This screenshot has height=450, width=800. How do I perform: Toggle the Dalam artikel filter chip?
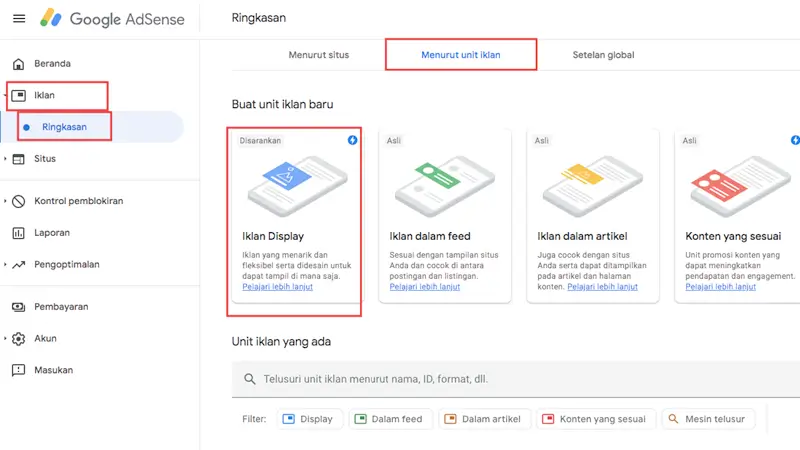pyautogui.click(x=484, y=419)
